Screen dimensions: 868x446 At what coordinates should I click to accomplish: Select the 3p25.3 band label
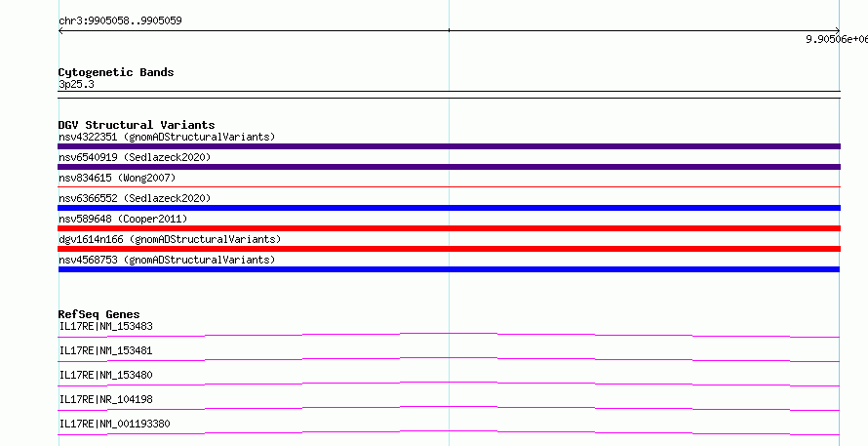76,84
